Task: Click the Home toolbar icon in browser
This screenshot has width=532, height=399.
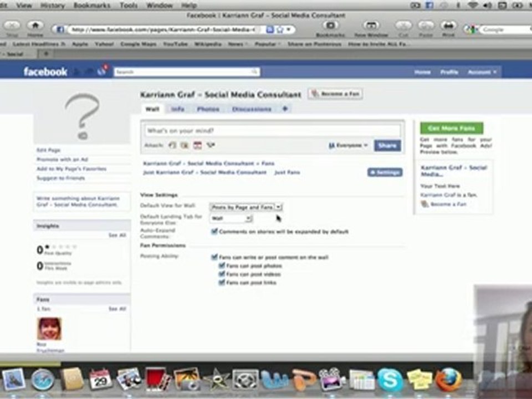Action: [x=35, y=25]
